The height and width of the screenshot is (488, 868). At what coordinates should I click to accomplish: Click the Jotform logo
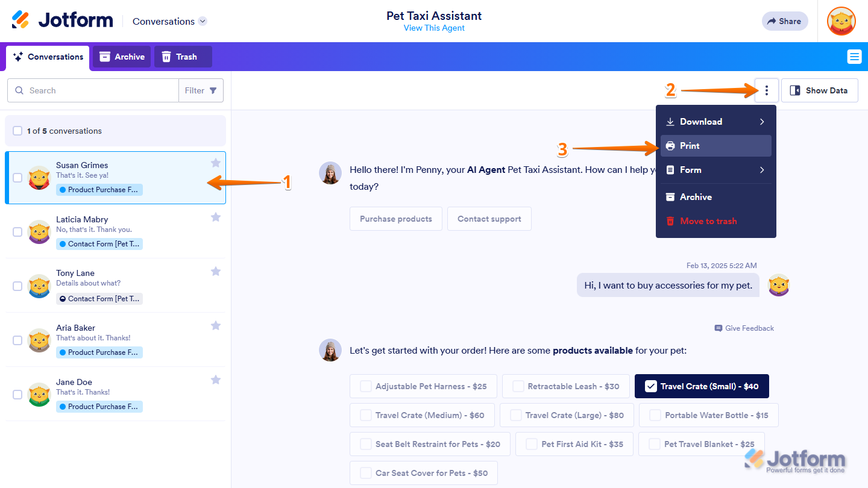(62, 20)
